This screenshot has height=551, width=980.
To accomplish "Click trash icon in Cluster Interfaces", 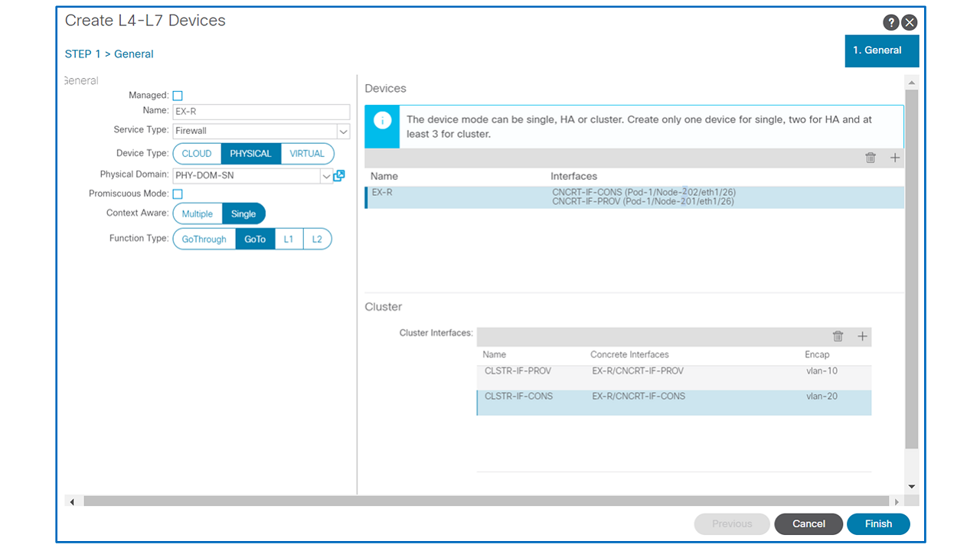I will (x=838, y=337).
